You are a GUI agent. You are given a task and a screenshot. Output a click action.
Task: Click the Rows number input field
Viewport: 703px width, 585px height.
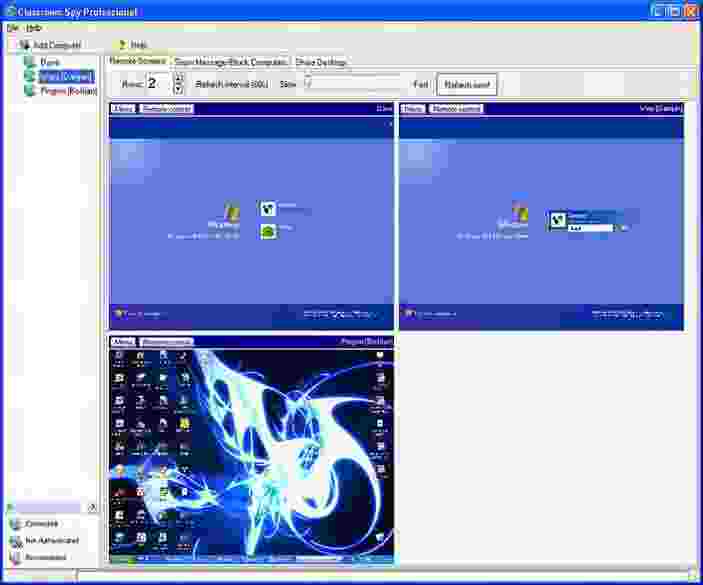click(x=159, y=84)
